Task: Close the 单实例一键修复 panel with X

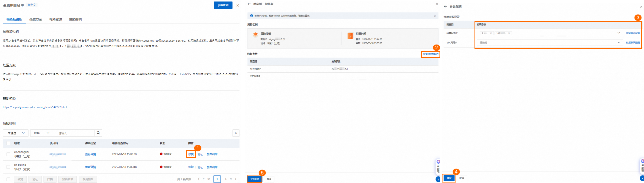Action: point(437,4)
